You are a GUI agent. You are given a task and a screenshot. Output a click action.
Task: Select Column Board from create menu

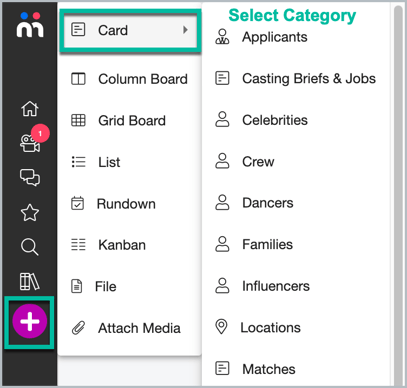point(130,79)
